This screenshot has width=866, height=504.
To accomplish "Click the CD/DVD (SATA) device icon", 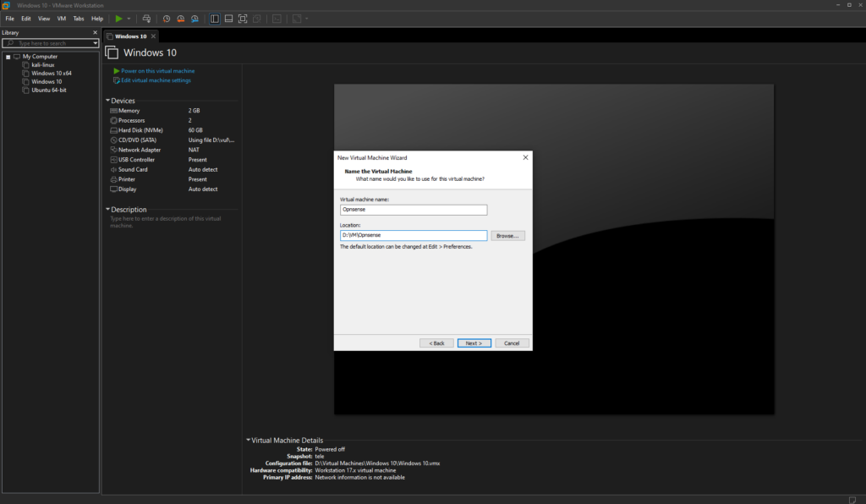I will (113, 140).
